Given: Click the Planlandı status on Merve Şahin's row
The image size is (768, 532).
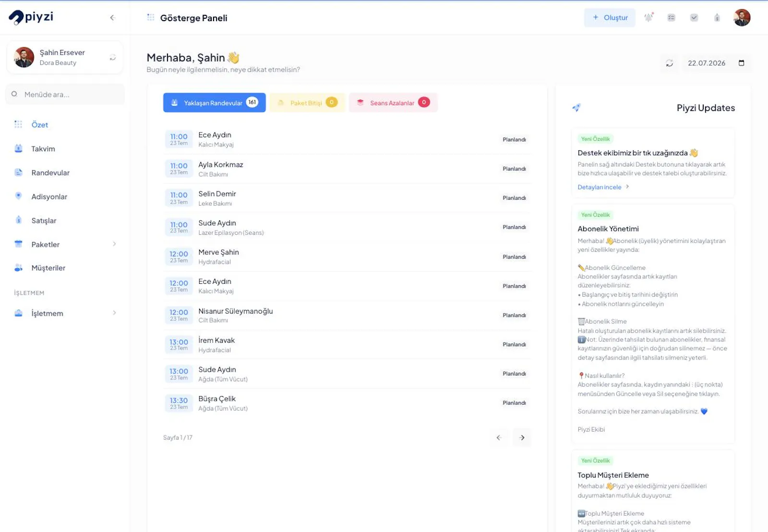Looking at the screenshot, I should coord(514,257).
